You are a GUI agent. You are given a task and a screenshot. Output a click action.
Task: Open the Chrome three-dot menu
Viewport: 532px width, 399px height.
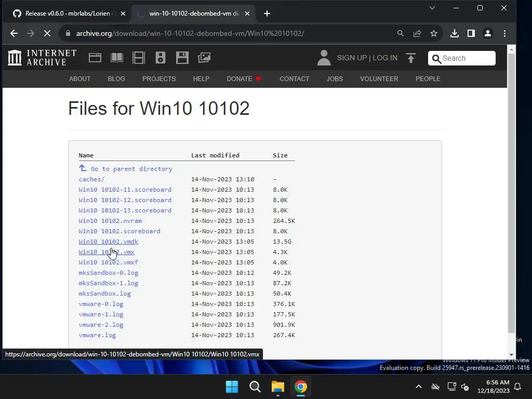click(x=504, y=33)
